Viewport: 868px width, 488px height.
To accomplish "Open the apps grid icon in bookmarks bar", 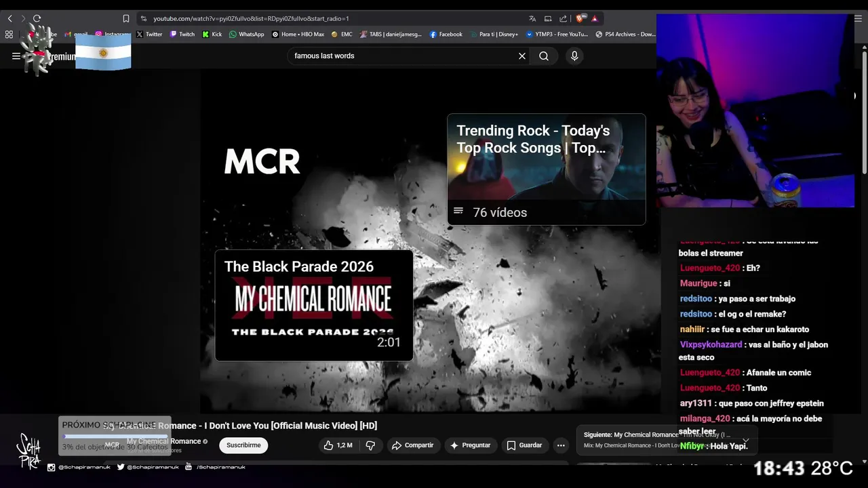I will (9, 34).
